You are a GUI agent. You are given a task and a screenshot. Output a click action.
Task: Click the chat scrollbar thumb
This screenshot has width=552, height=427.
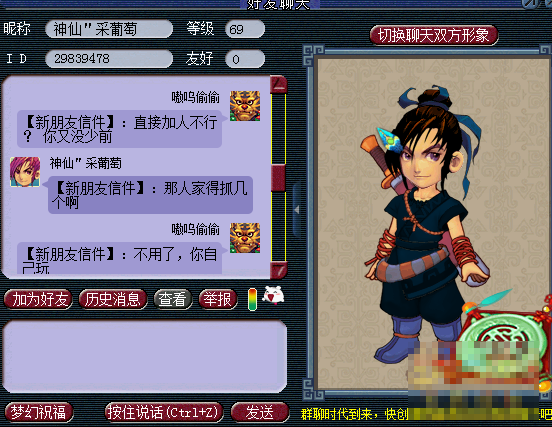(x=279, y=178)
